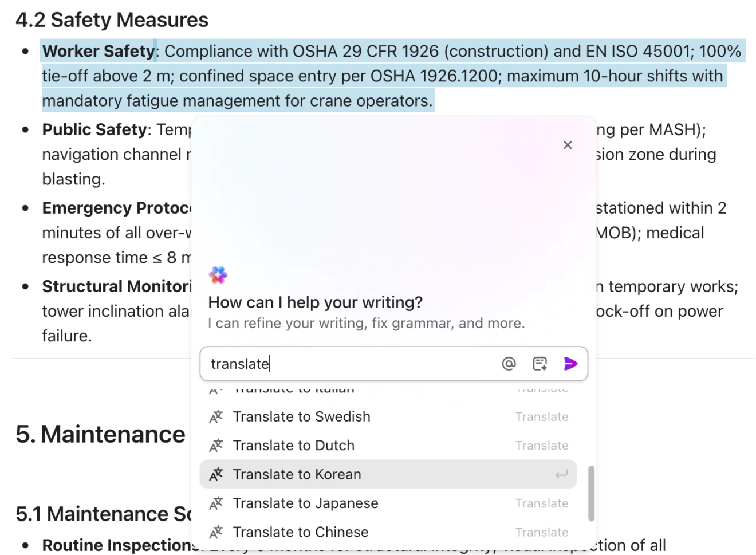Image resolution: width=756 pixels, height=555 pixels.
Task: Click the '4.2 Safety Measures' heading
Action: [x=112, y=20]
